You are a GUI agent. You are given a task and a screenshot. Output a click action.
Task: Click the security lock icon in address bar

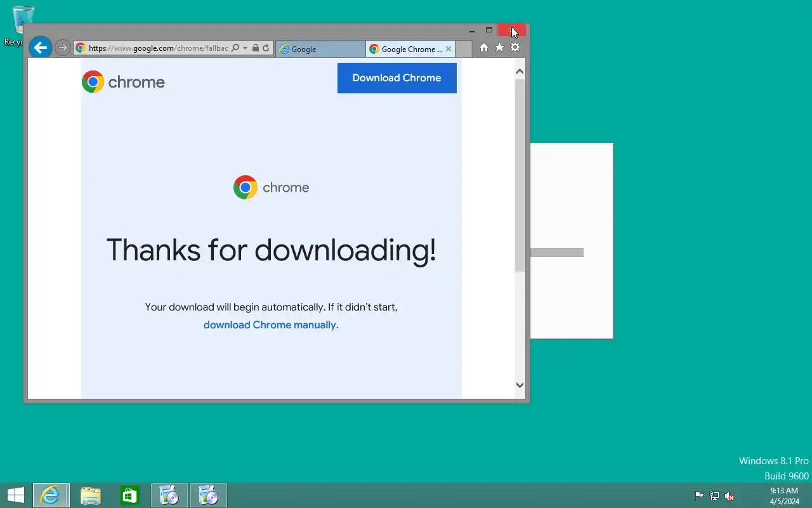tap(256, 48)
